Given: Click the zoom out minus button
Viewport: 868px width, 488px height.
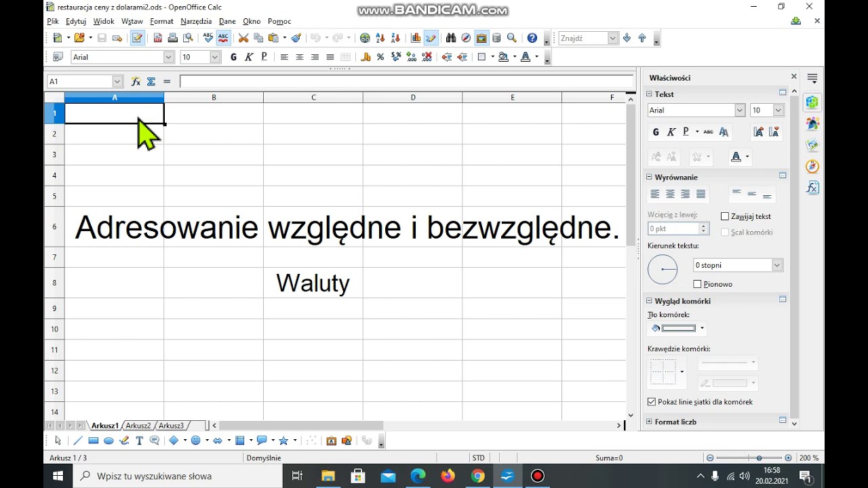Looking at the screenshot, I should [x=710, y=458].
